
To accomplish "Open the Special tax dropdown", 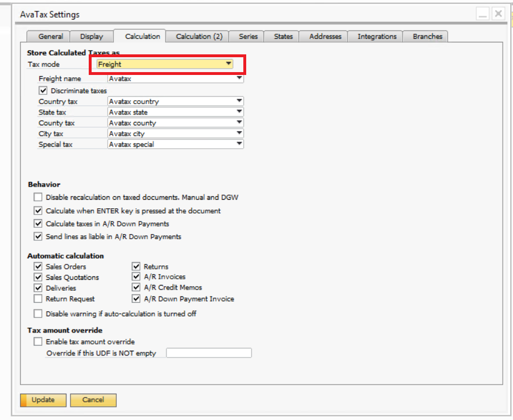I will 175,144.
